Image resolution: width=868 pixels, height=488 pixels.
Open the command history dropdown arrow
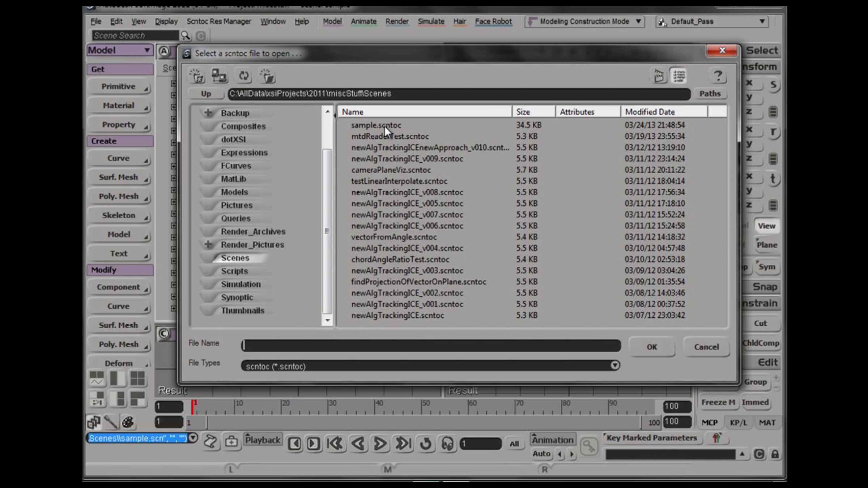click(x=193, y=438)
